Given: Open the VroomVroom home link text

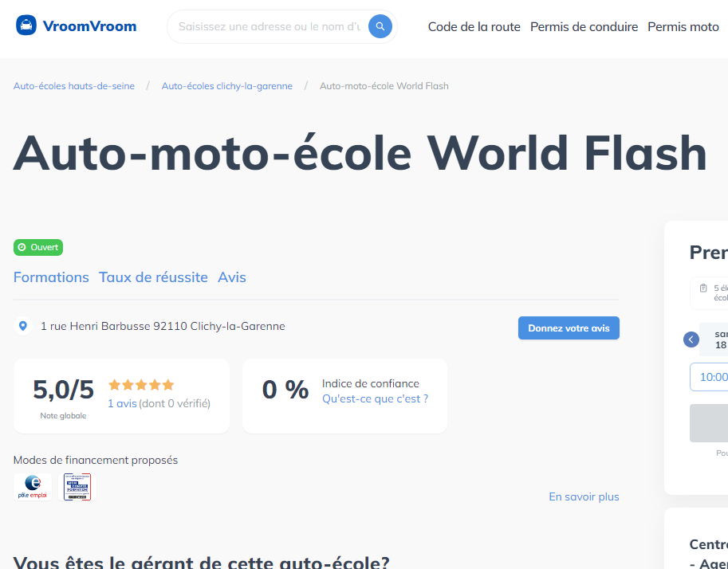Looking at the screenshot, I should (x=89, y=26).
